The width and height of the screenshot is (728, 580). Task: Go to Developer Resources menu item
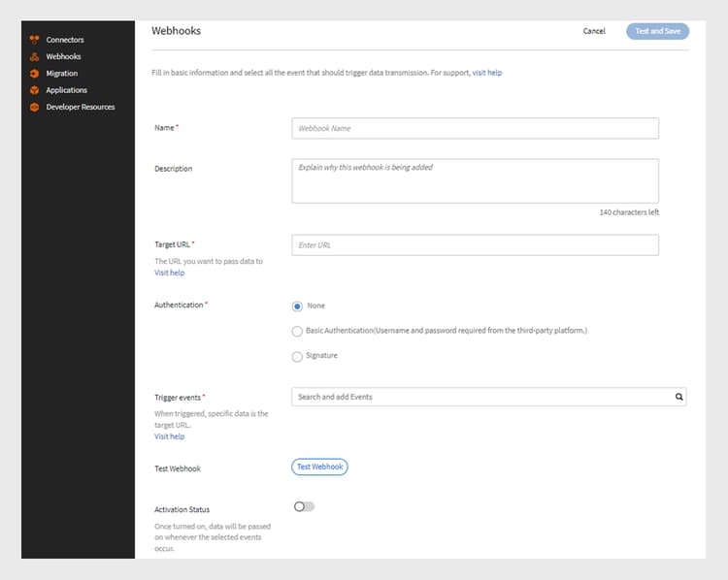pyautogui.click(x=81, y=107)
